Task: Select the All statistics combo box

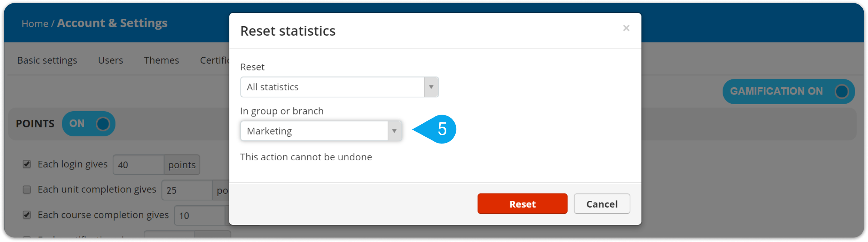Action: pyautogui.click(x=339, y=87)
